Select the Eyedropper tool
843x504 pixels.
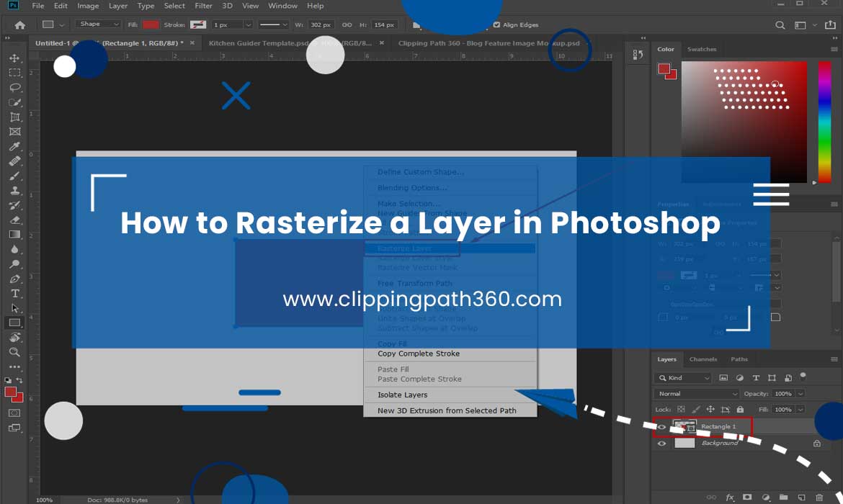coord(14,146)
